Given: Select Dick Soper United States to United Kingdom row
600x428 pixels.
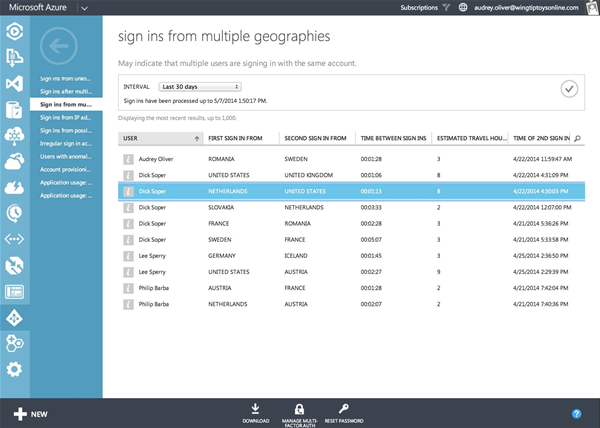Looking at the screenshot, I should pos(351,175).
